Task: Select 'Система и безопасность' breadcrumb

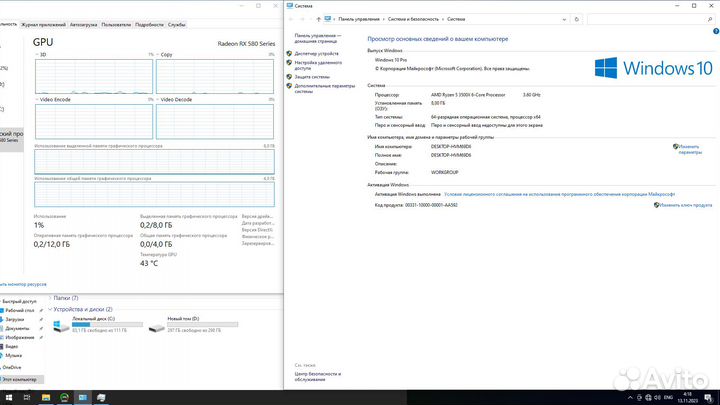Action: 413,19
